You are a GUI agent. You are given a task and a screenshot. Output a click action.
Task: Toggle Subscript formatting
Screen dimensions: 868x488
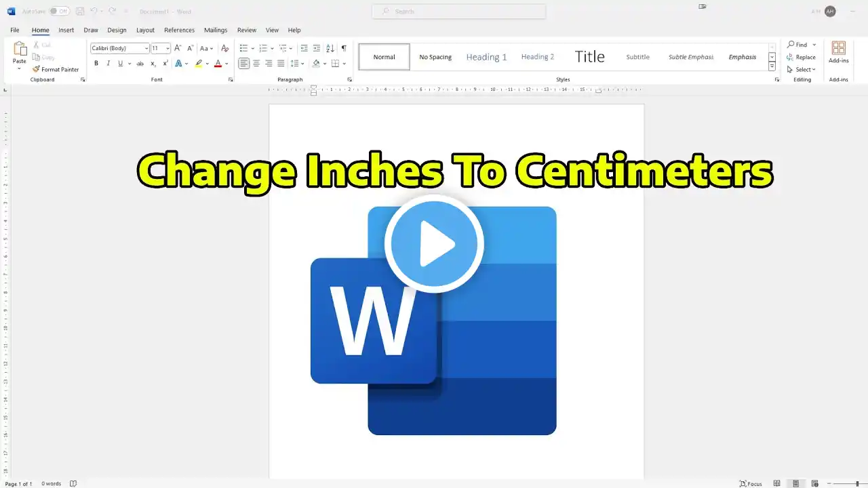click(153, 64)
